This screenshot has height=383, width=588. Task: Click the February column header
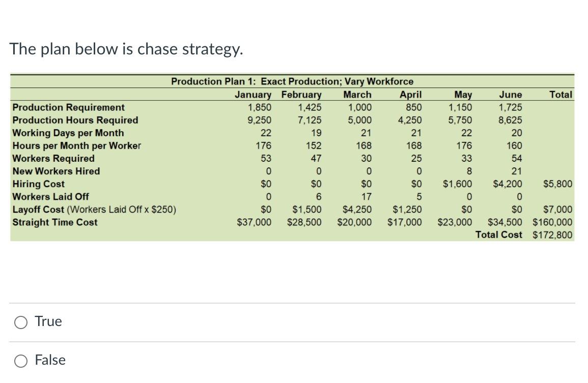click(301, 95)
